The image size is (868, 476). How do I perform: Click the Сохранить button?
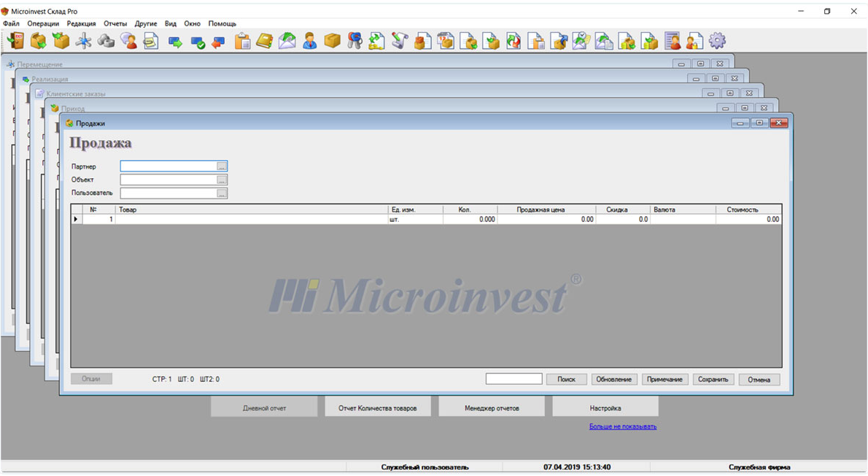click(713, 380)
